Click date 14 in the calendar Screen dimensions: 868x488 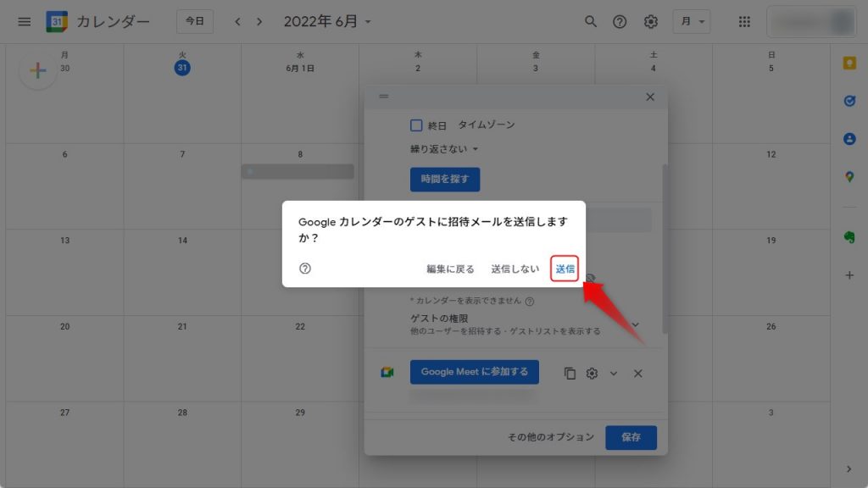pyautogui.click(x=182, y=240)
